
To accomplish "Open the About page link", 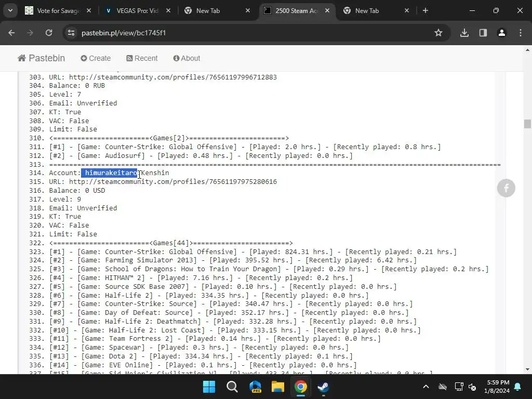I will 187,58.
